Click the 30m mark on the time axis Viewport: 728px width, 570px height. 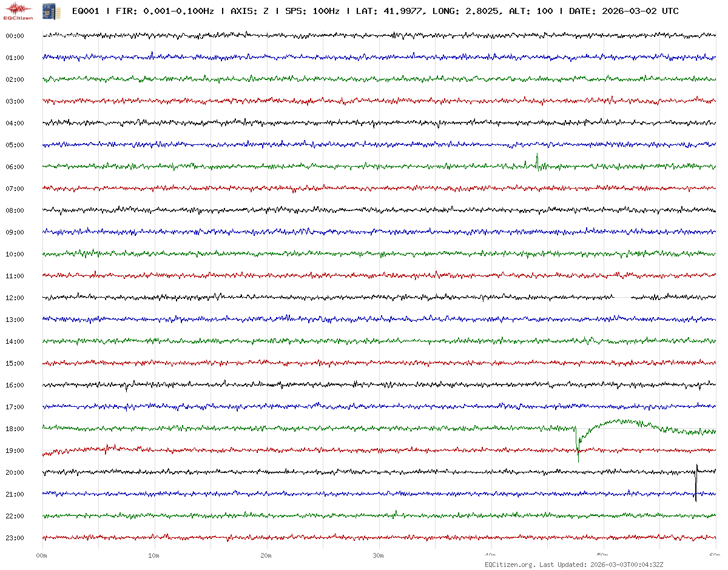[x=379, y=555]
